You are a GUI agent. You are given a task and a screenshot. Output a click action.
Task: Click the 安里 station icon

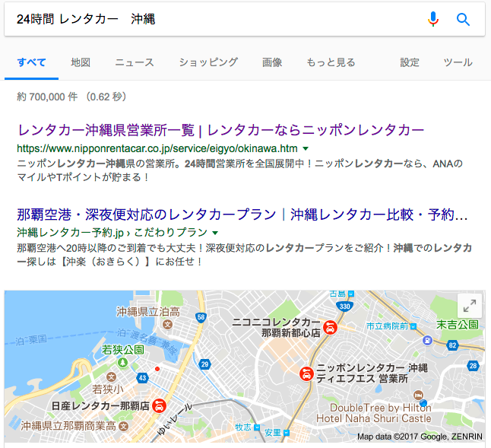click(287, 433)
